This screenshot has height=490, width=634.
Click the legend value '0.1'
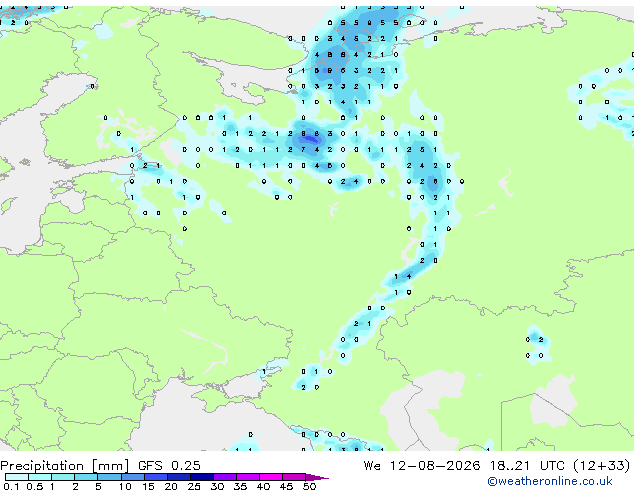pos(11,486)
